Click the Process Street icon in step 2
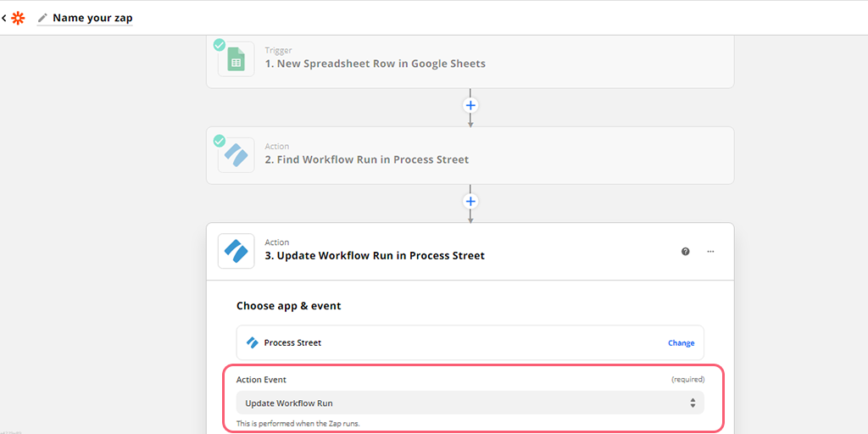Screen dimensions: 868x434 tap(236, 155)
